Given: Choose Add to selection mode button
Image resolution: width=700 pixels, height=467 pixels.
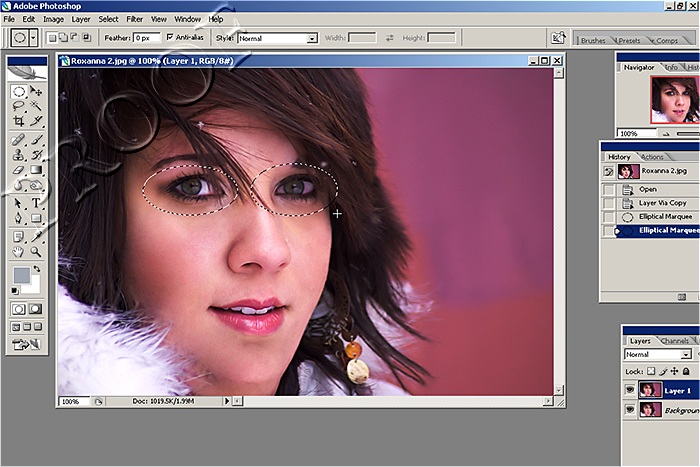Looking at the screenshot, I should [63, 38].
